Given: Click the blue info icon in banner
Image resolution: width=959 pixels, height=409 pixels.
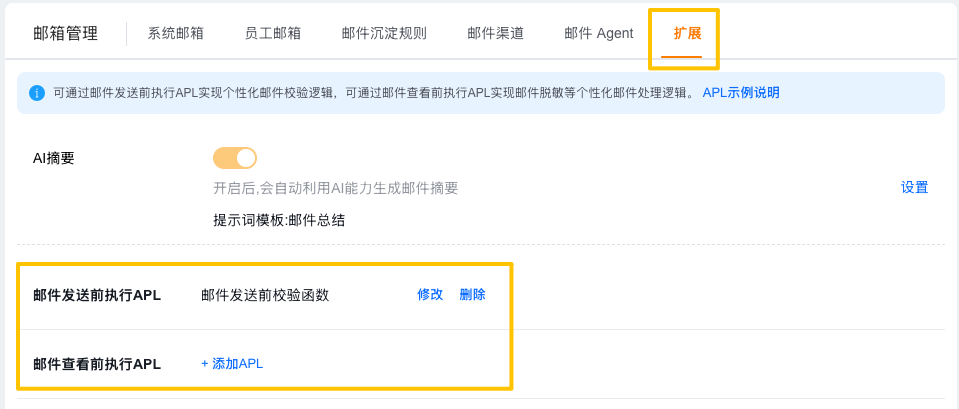Looking at the screenshot, I should pos(37,93).
